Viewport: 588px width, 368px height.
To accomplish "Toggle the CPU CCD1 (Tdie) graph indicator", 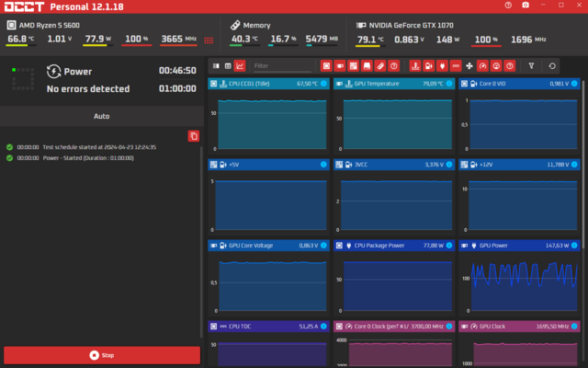I will [323, 84].
